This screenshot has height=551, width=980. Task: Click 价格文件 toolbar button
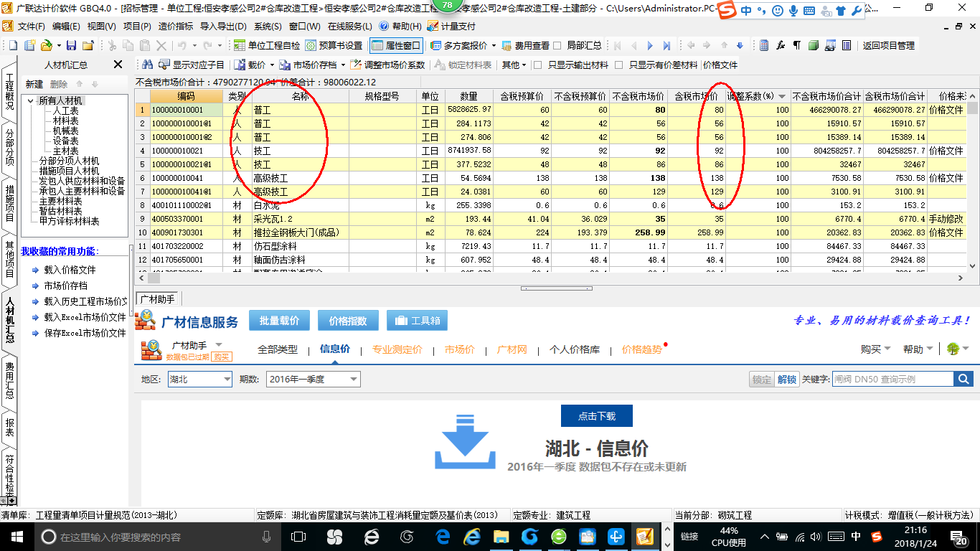pyautogui.click(x=720, y=65)
